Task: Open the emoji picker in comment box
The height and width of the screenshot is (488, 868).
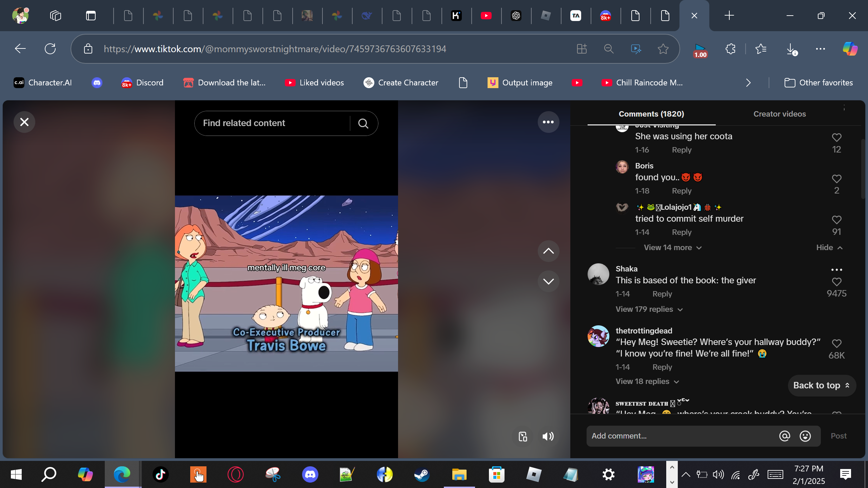Action: coord(805,436)
